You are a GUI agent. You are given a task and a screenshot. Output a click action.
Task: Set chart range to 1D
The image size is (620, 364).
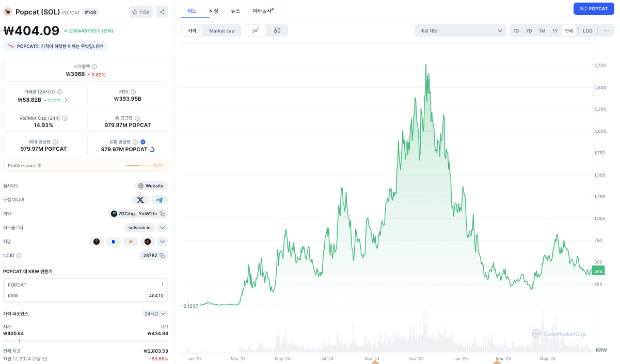click(x=516, y=31)
